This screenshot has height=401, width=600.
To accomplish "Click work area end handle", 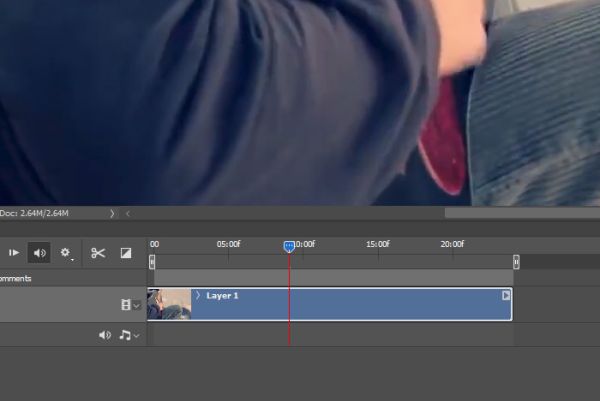I will (516, 262).
